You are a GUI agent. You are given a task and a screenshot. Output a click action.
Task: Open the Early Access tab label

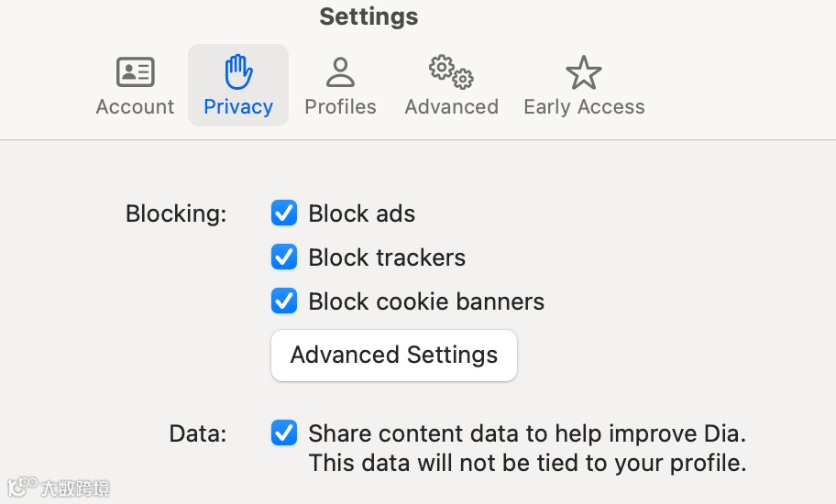click(x=584, y=106)
